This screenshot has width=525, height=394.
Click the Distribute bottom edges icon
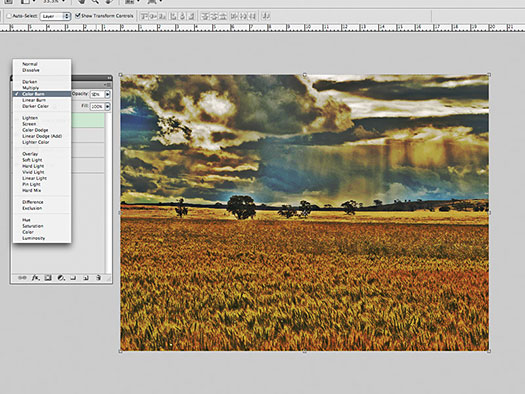[223, 16]
